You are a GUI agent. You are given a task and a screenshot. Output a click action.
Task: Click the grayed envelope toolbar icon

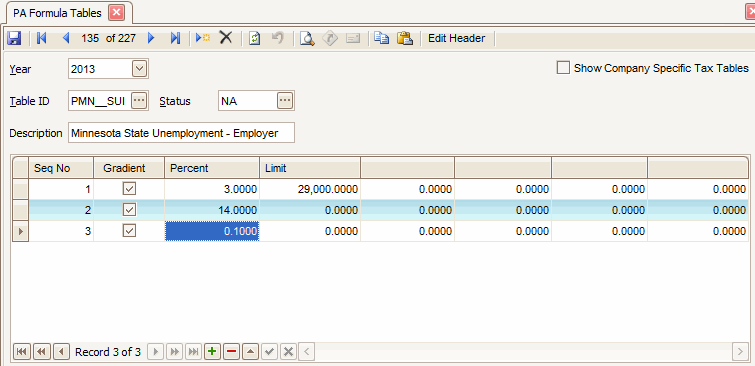coord(353,38)
